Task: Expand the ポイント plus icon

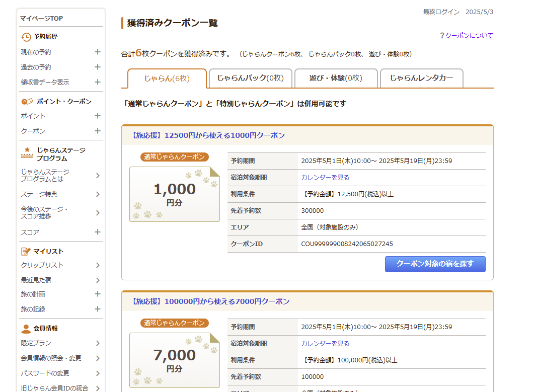Action: pyautogui.click(x=98, y=116)
